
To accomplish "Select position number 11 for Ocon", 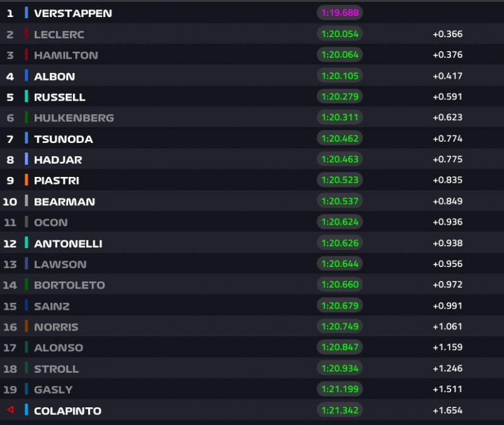I will pos(10,222).
